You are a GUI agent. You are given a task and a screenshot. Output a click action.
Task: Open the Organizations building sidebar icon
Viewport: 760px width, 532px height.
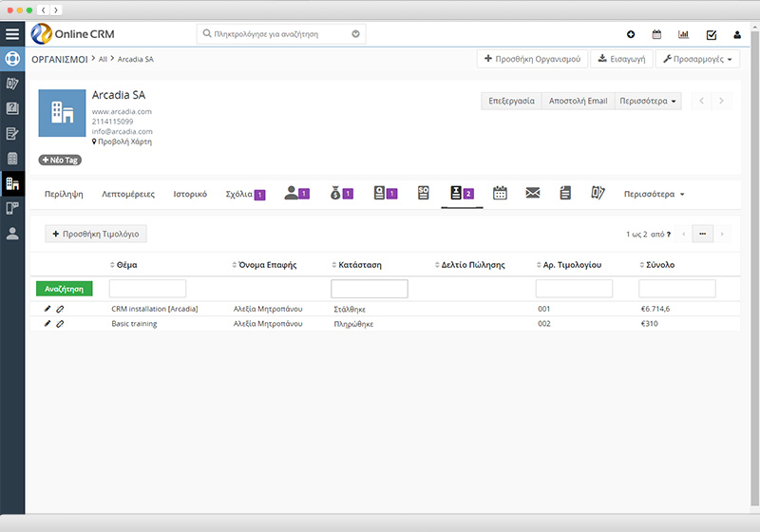tap(12, 183)
